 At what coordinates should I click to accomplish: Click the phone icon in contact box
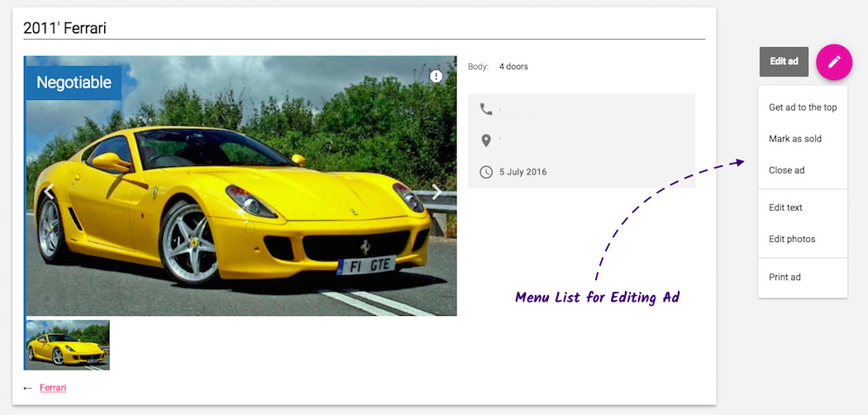(486, 110)
